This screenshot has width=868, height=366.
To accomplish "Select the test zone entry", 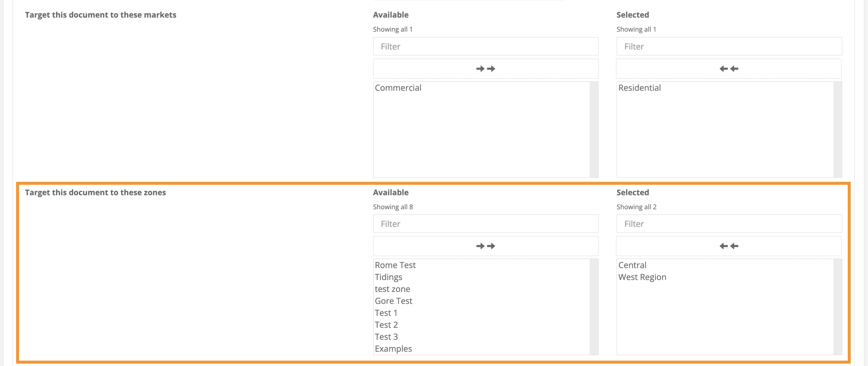I will pos(393,289).
